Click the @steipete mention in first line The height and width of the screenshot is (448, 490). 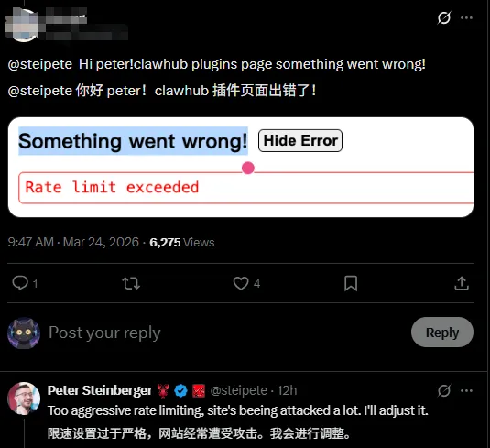click(40, 64)
